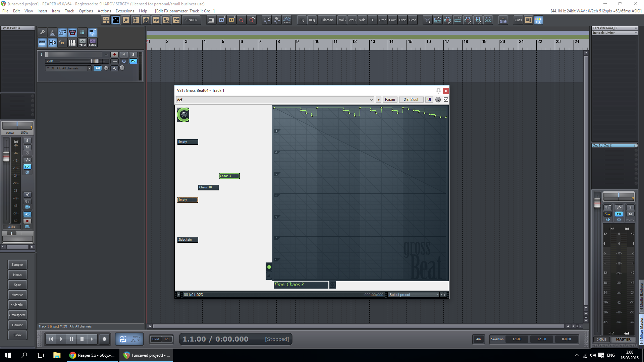Click the wrench project settings icon

click(42, 33)
